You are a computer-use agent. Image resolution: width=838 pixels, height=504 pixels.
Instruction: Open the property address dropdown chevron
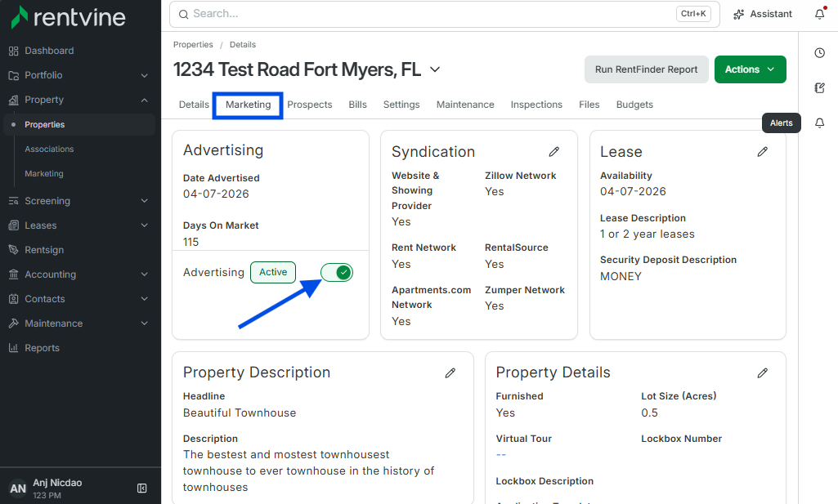435,69
